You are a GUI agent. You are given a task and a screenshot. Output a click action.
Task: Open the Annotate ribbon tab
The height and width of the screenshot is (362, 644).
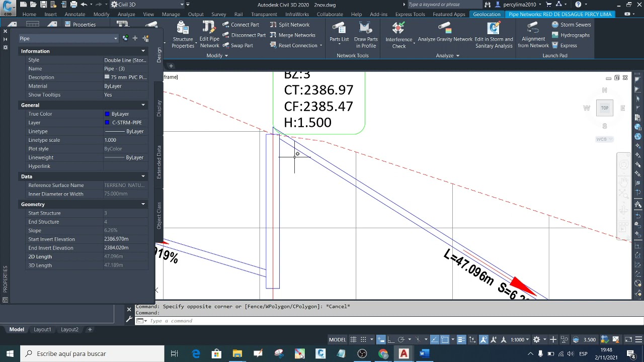[x=74, y=14]
